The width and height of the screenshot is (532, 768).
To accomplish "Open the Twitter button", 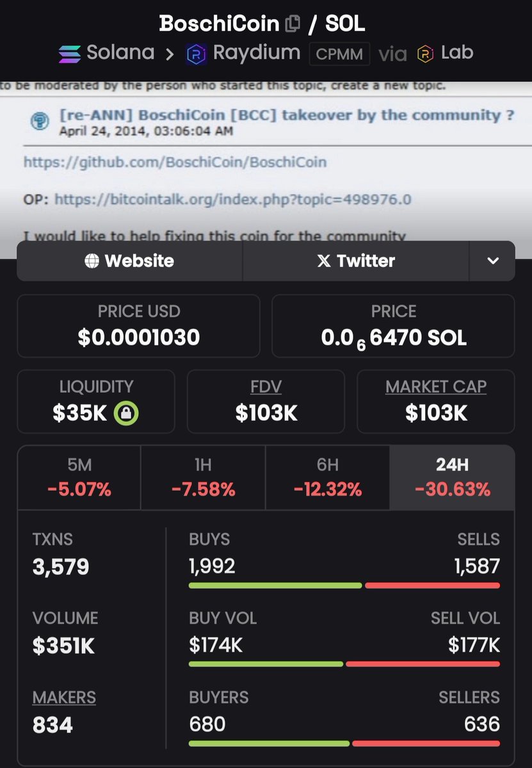I will (356, 261).
